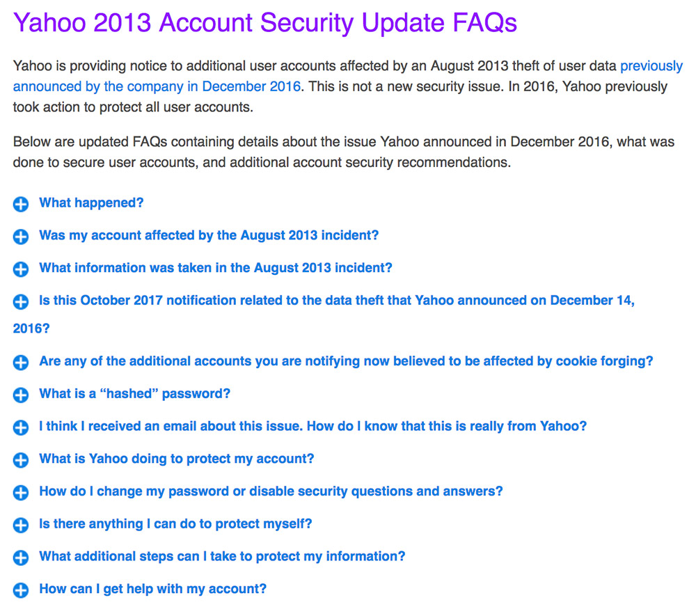Open "What is a hashed password?" question
The height and width of the screenshot is (616, 696).
point(134,394)
